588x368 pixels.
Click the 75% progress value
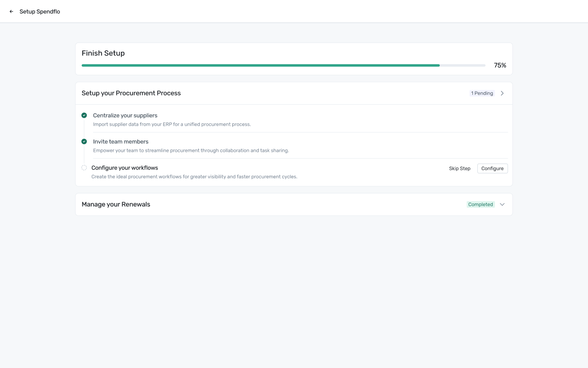[500, 66]
